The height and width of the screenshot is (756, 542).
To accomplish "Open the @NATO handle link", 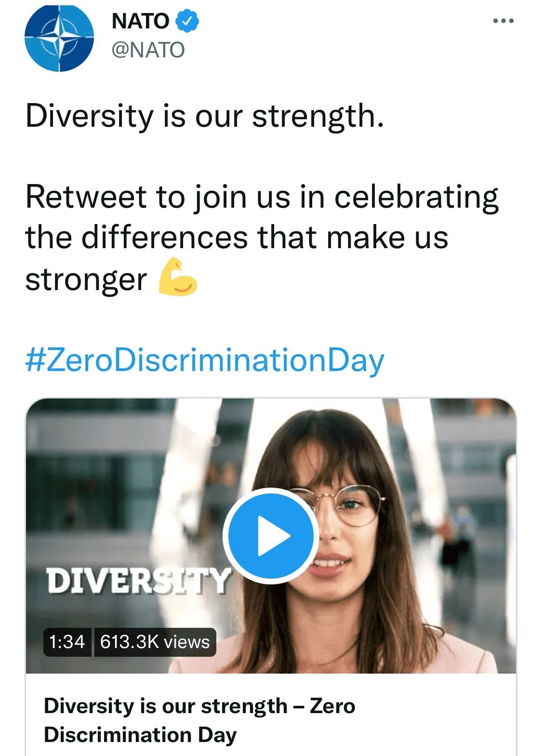I will pyautogui.click(x=148, y=50).
